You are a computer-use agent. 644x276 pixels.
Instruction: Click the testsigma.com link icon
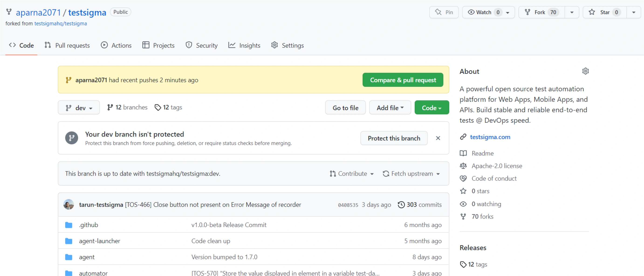tap(463, 137)
